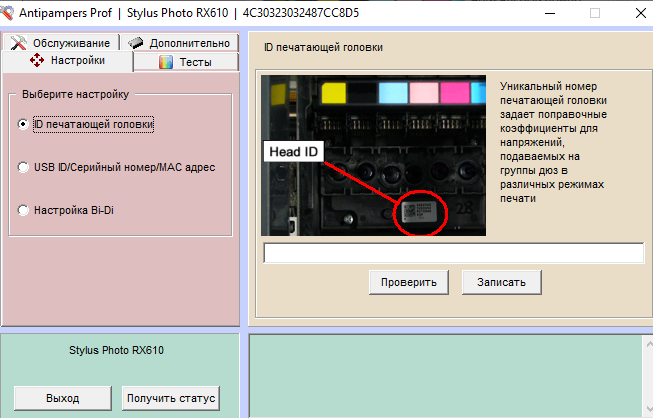Viewport: 653px width, 418px height.
Task: Switch to the Настройки tab
Action: coord(68,61)
